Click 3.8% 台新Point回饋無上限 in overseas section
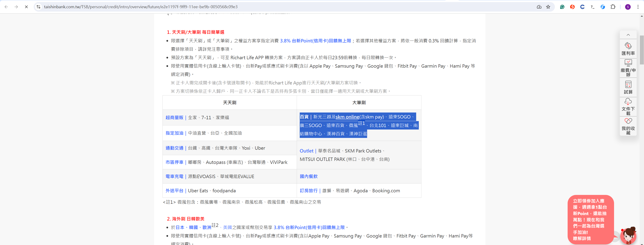 point(309,227)
